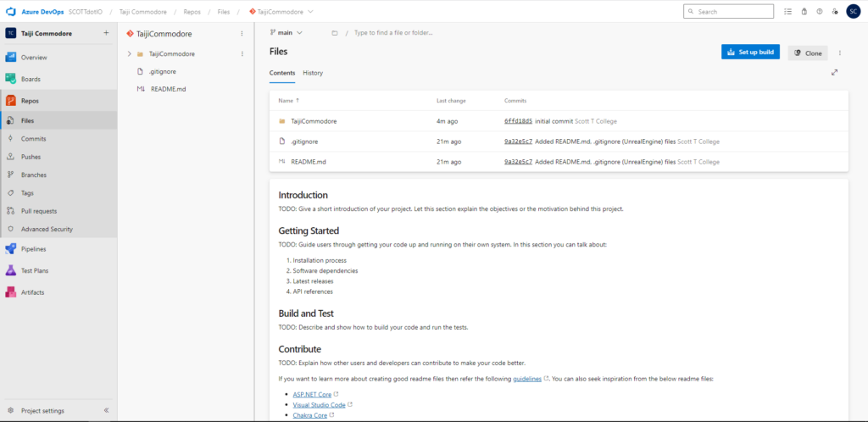
Task: Open the help question mark icon
Action: (x=819, y=12)
